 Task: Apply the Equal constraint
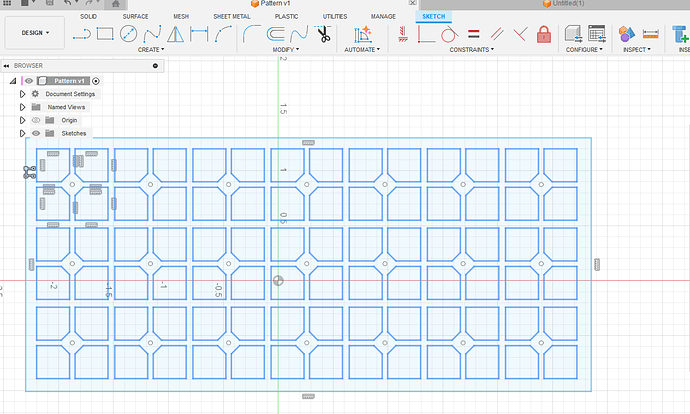point(473,34)
